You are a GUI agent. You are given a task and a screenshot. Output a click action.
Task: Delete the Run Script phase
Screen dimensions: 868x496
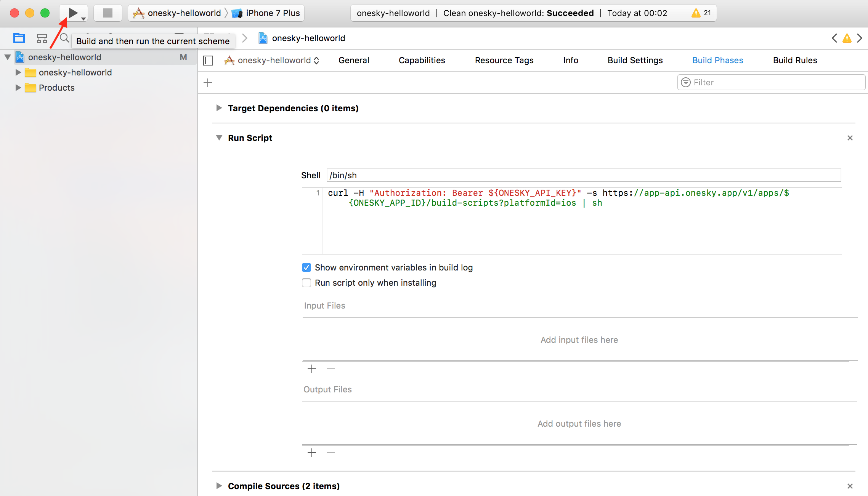850,138
